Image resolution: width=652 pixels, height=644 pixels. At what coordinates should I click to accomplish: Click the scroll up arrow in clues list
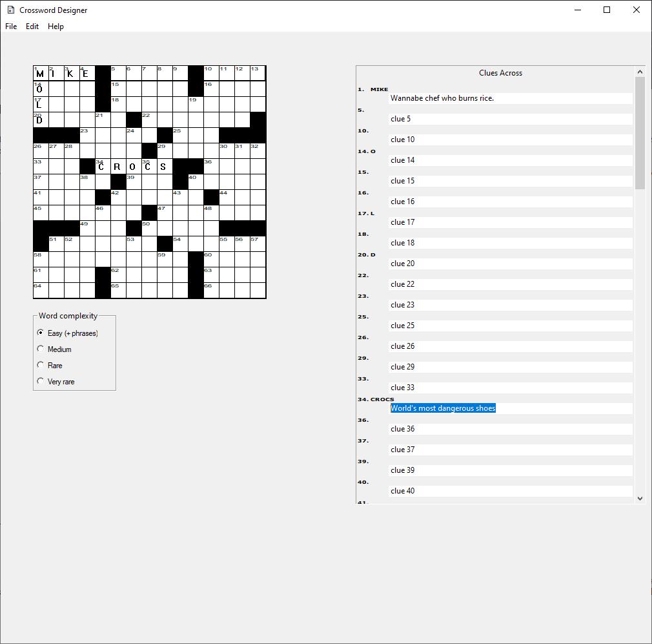click(x=640, y=72)
